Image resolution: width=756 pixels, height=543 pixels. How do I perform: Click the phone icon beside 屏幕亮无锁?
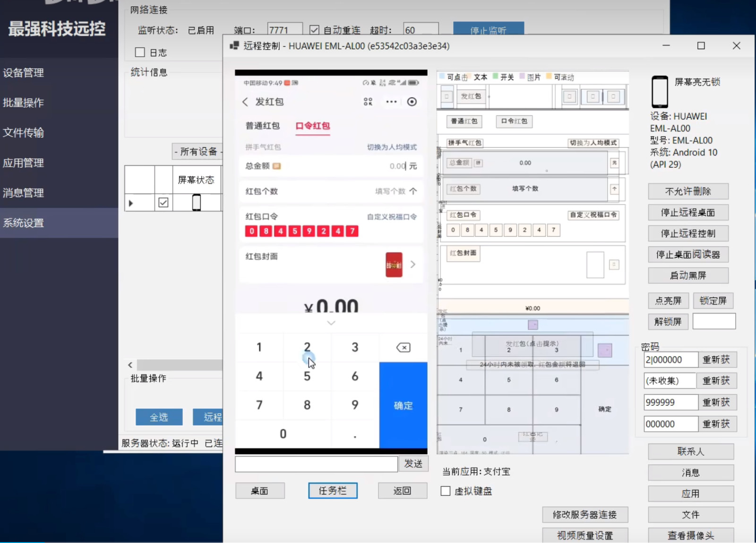click(x=660, y=92)
